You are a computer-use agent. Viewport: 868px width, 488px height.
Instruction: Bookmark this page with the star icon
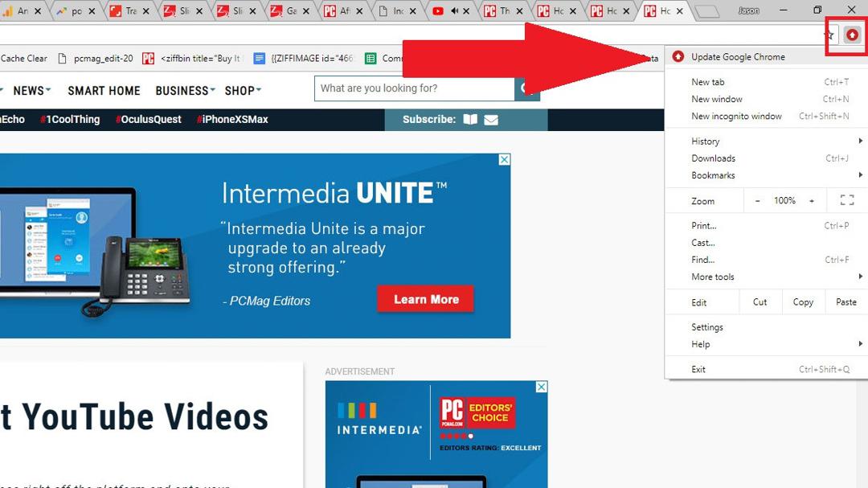tap(829, 35)
